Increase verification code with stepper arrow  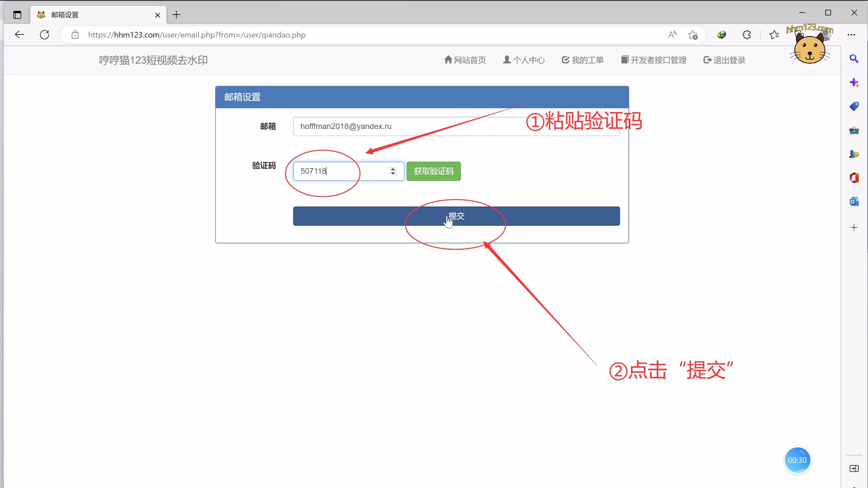click(x=393, y=169)
